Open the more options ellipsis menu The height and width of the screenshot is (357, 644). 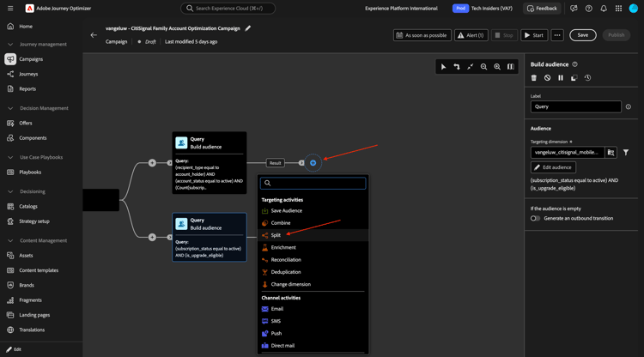557,35
